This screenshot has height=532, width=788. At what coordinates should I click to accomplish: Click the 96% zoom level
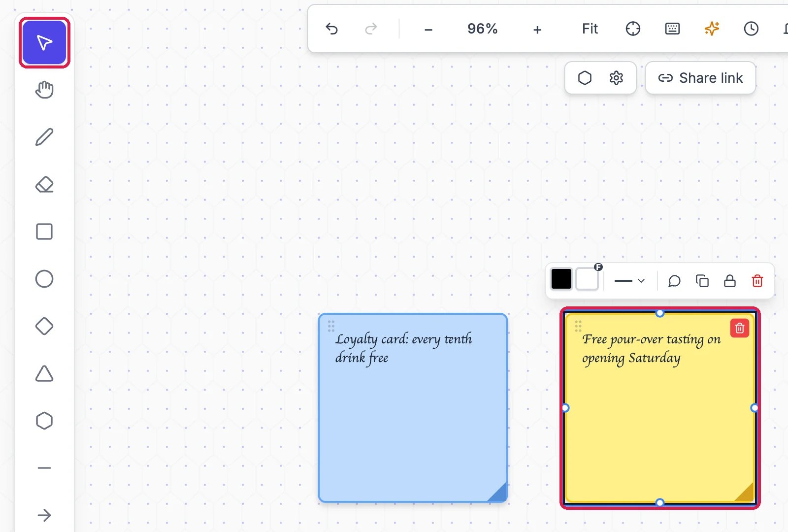[483, 29]
